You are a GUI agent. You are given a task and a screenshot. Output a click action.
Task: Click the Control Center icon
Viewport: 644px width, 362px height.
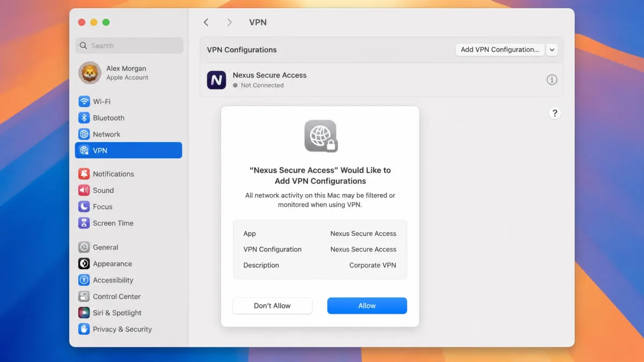(84, 297)
